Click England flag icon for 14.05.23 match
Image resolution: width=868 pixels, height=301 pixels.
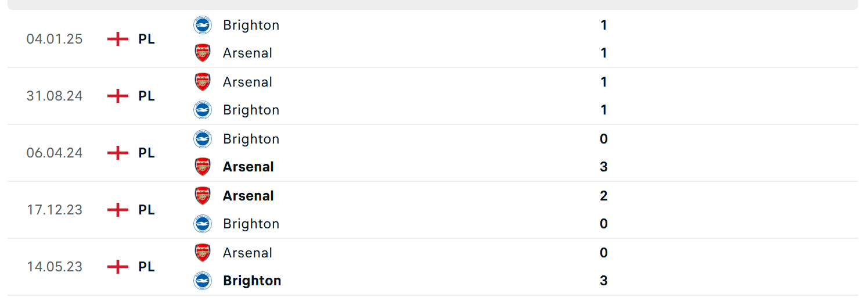pos(118,267)
